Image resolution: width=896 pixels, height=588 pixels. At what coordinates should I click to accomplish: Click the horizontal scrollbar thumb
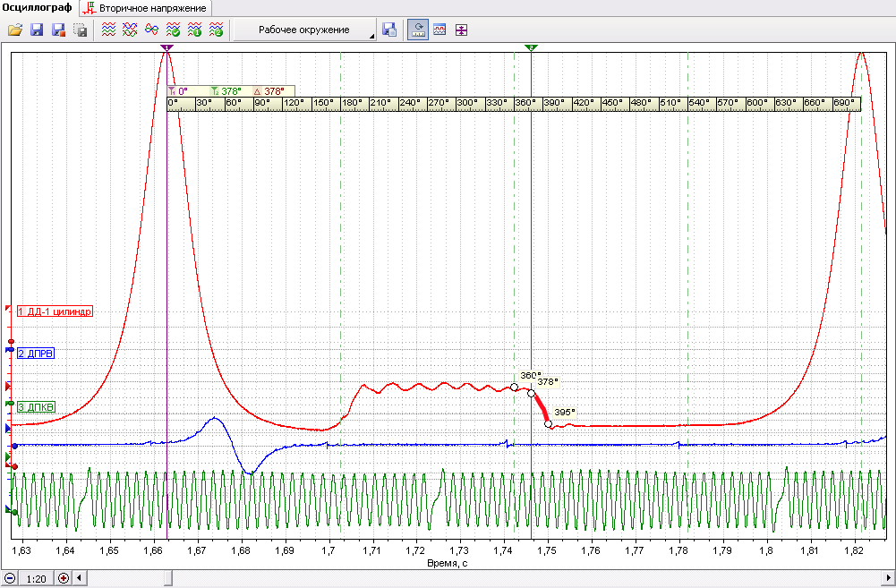(x=168, y=578)
